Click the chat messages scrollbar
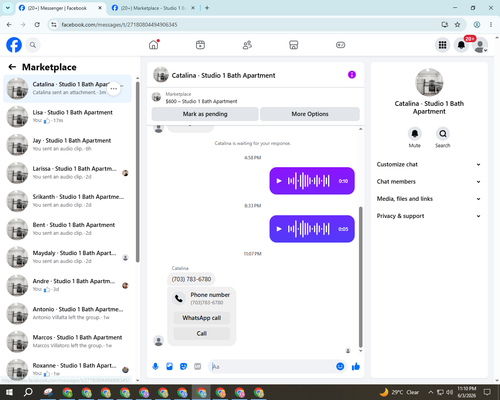 pyautogui.click(x=360, y=277)
